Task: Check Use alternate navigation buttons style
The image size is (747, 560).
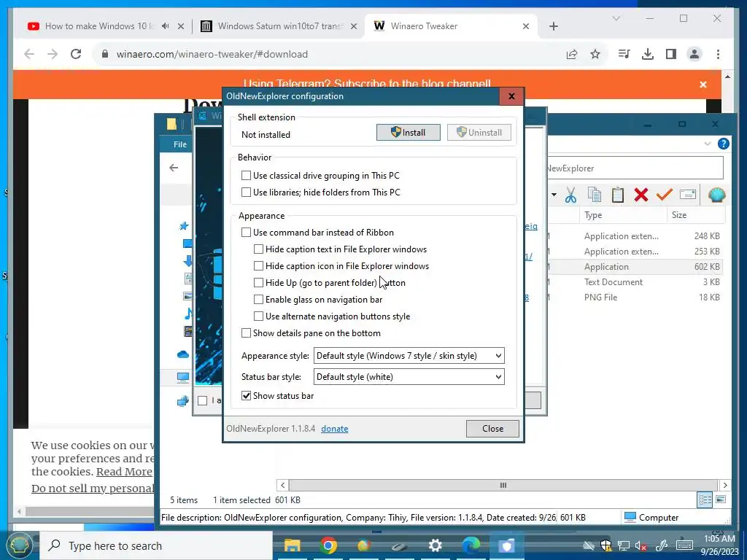Action: [258, 316]
